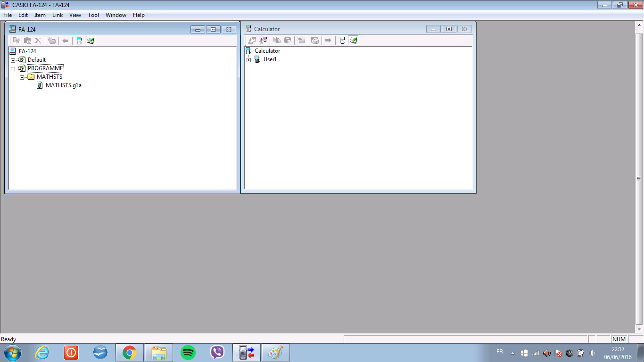Open the File menu

tap(8, 15)
